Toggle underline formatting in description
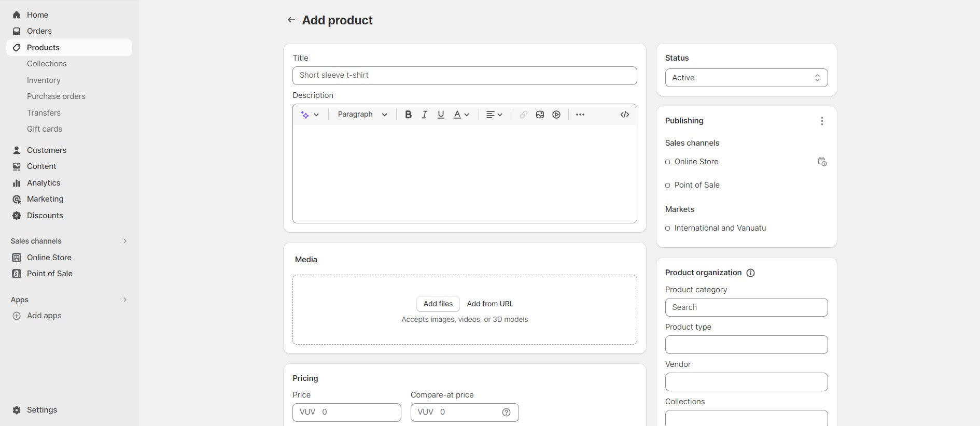 coord(441,115)
